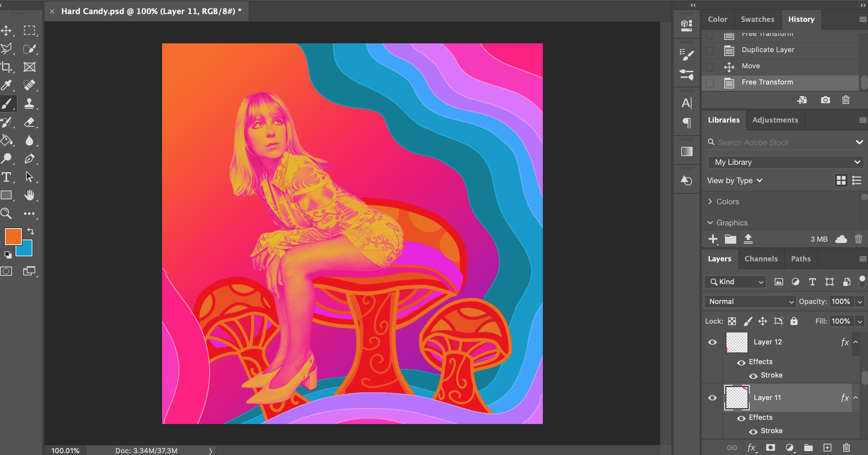Select Duplicate Layer history state
The height and width of the screenshot is (455, 868).
click(x=768, y=50)
